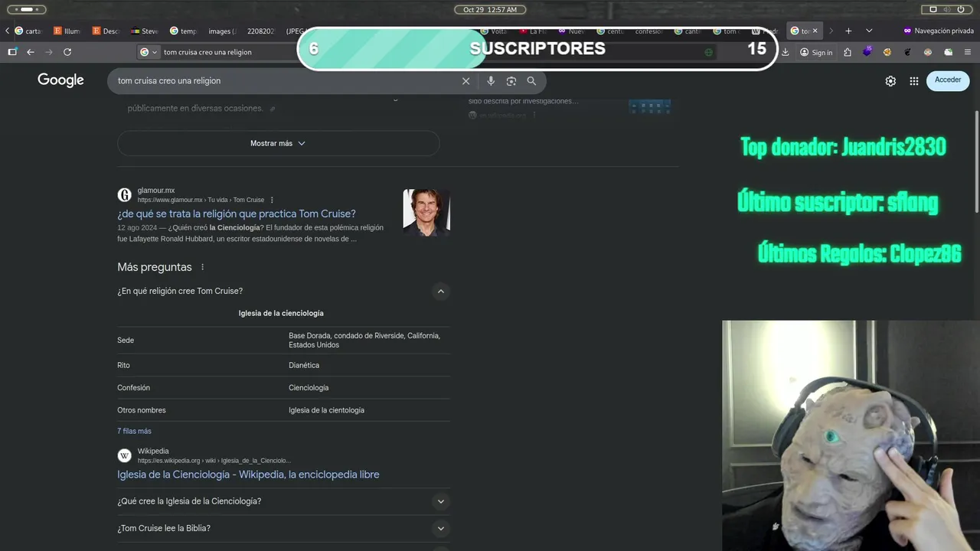Switch to the 'temp' tab
The width and height of the screenshot is (980, 551).
183,31
